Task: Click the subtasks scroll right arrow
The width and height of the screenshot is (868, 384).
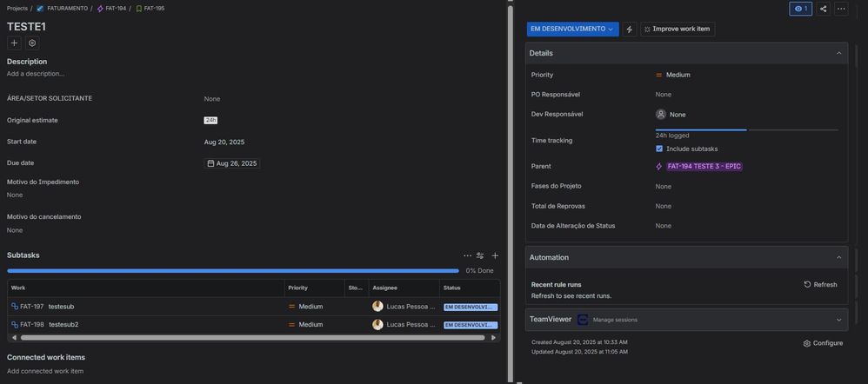Action: click(494, 338)
